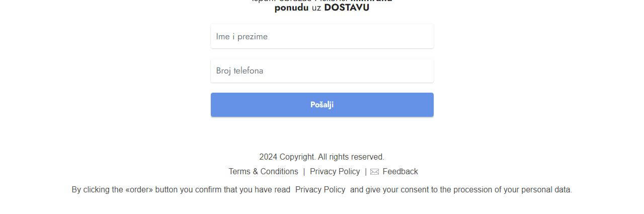Image resolution: width=644 pixels, height=214 pixels.
Task: Click the «order» word in the disclaimer
Action: (x=139, y=190)
